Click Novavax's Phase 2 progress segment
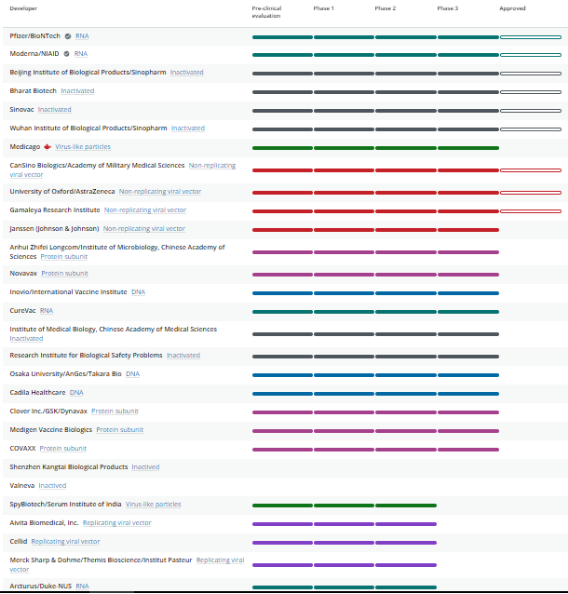568x594 pixels. 406,275
